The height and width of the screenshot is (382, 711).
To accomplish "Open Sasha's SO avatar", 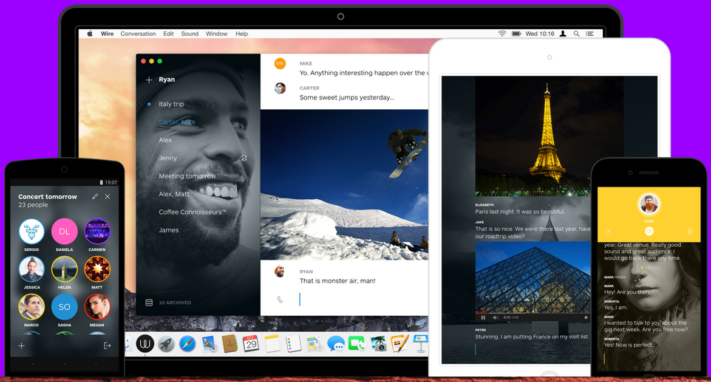I will (x=64, y=307).
